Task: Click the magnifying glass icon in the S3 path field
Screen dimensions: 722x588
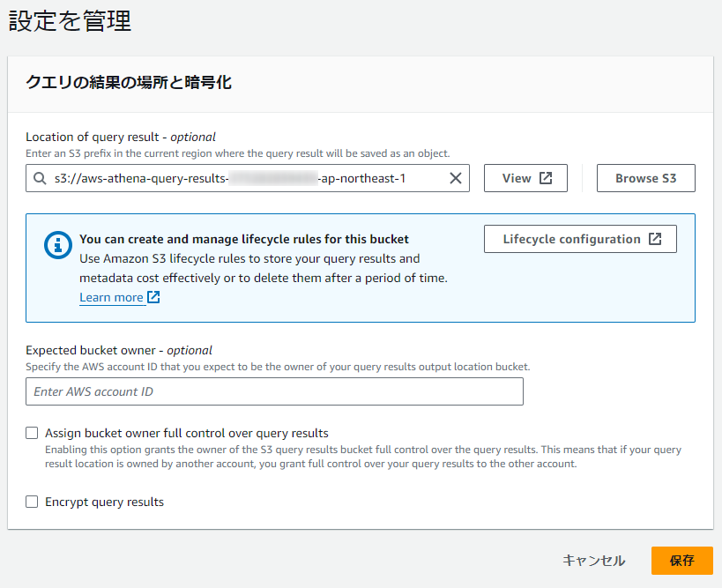Action: coord(40,178)
